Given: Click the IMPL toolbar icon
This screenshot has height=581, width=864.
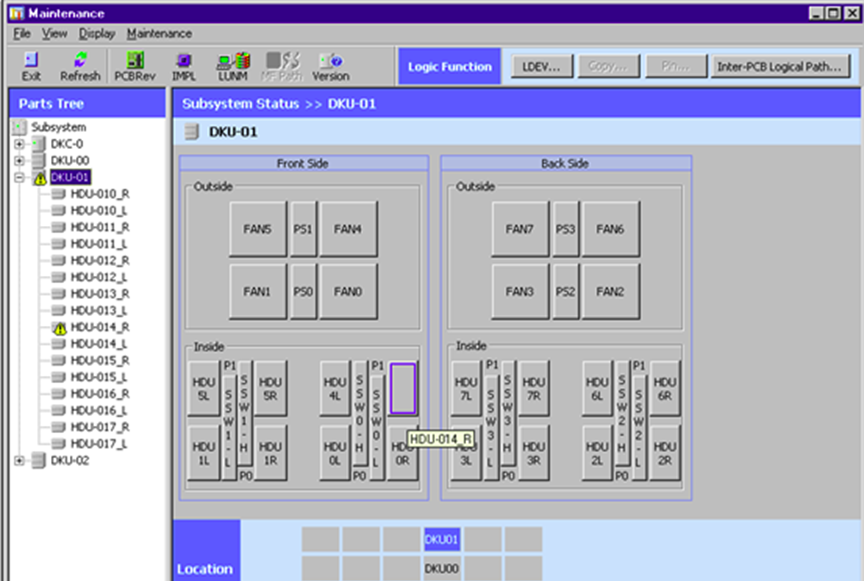Looking at the screenshot, I should coord(183,66).
